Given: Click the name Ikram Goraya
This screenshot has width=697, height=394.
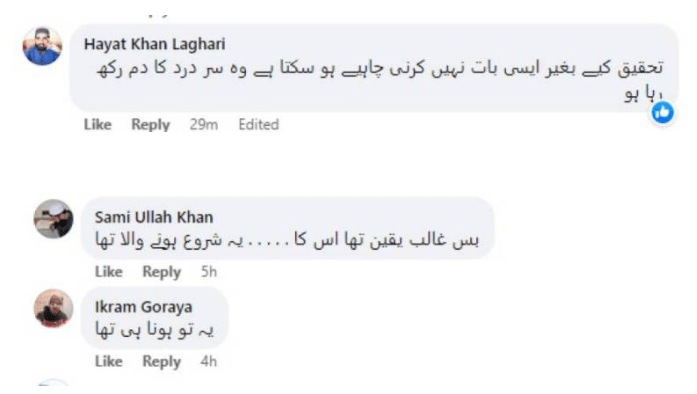Looking at the screenshot, I should 143,307.
